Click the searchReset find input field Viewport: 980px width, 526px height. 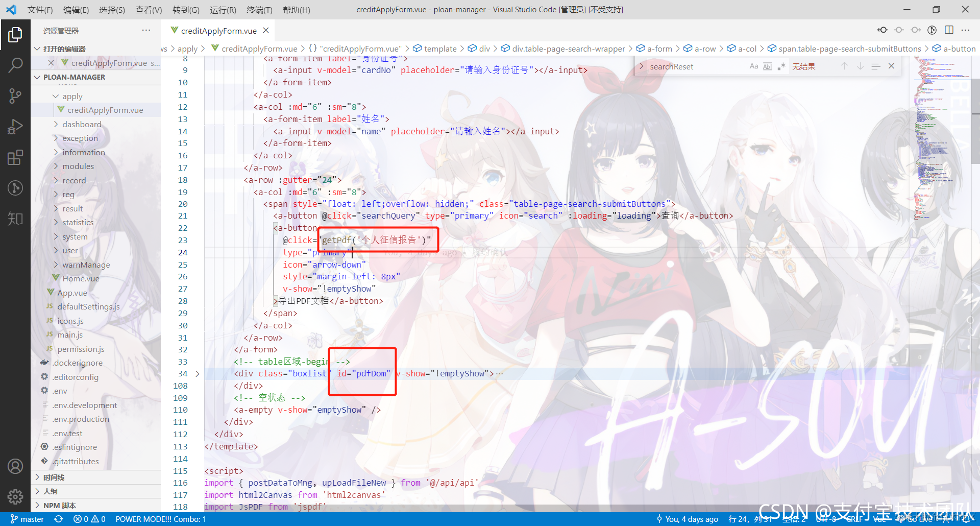[x=697, y=66]
